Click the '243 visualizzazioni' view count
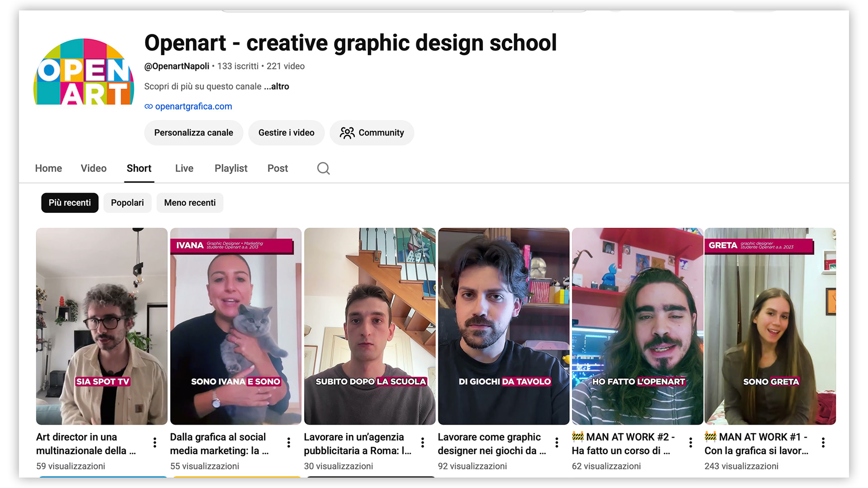The height and width of the screenshot is (488, 868). (x=741, y=466)
